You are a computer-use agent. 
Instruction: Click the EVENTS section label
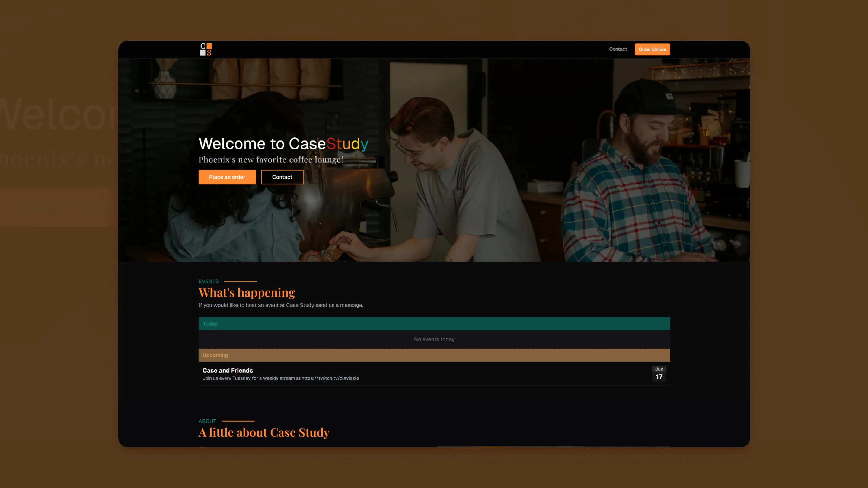click(208, 281)
